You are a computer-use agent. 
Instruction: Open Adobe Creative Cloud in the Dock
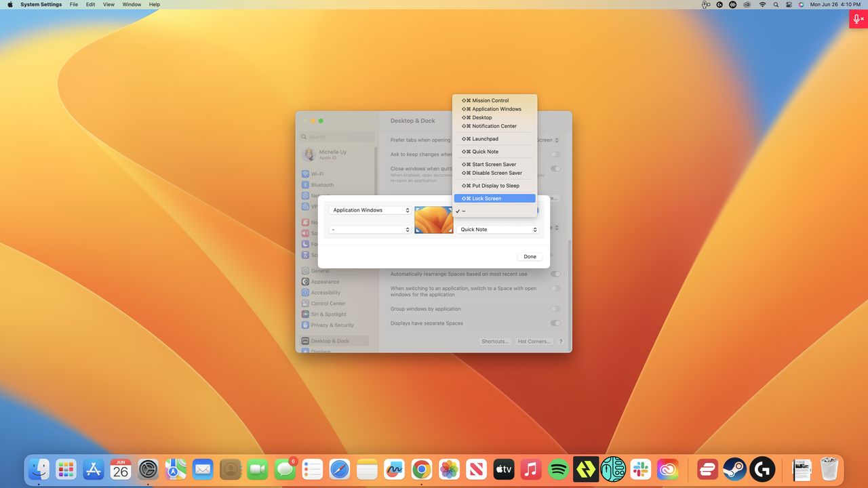click(668, 469)
